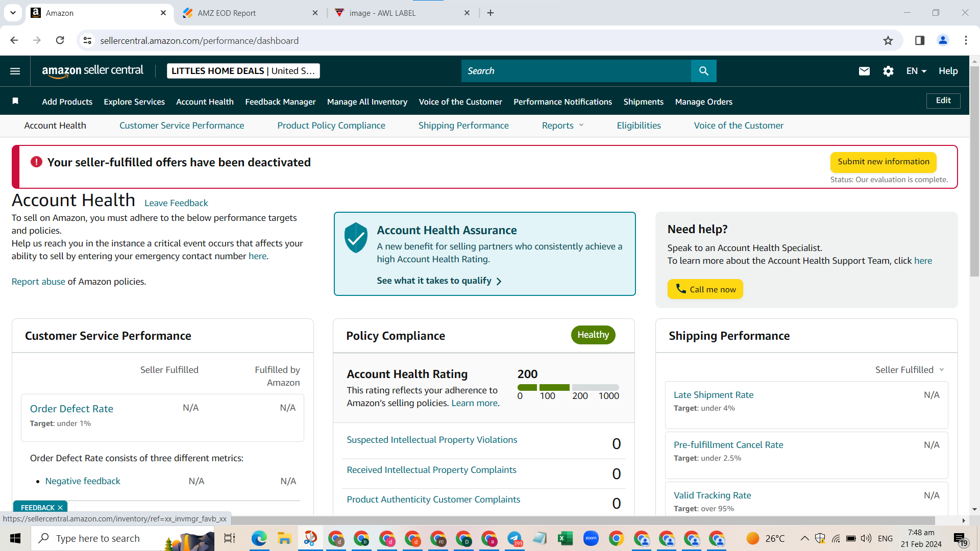This screenshot has width=980, height=551.
Task: Click the Edit favorites bar button
Action: pos(943,101)
